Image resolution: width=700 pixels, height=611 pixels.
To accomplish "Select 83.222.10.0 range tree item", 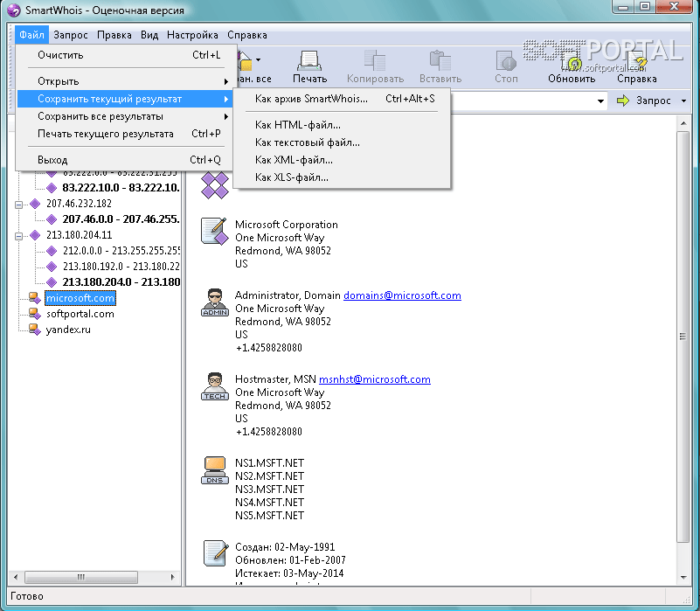I will (121, 188).
